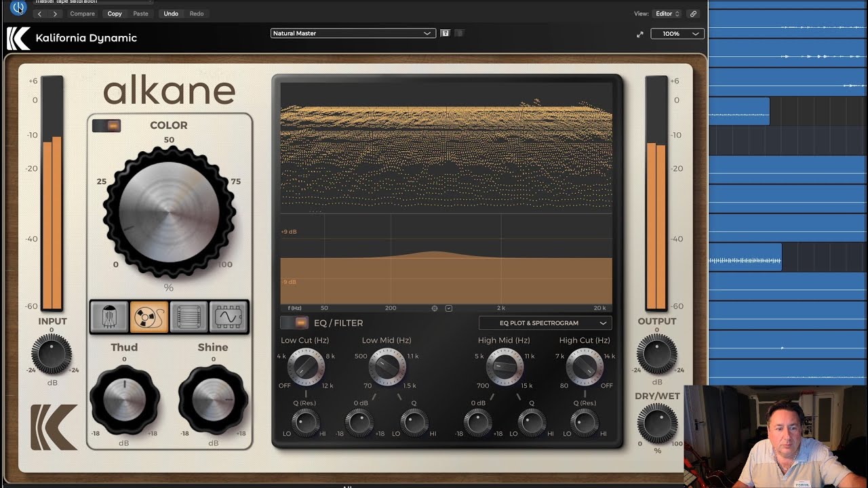Click the Copy button

[x=115, y=14]
